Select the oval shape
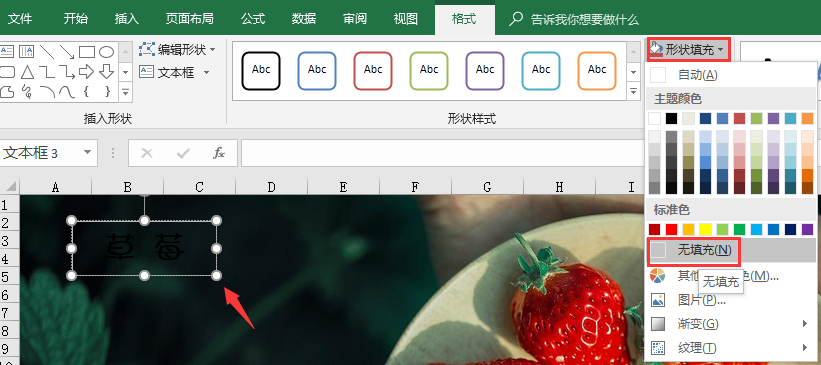The width and height of the screenshot is (821, 365). (106, 52)
